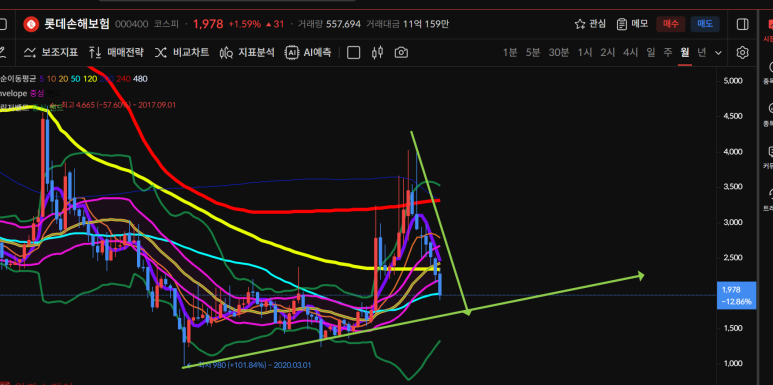
Task: Switch to 4시 timeframe
Action: tap(630, 53)
